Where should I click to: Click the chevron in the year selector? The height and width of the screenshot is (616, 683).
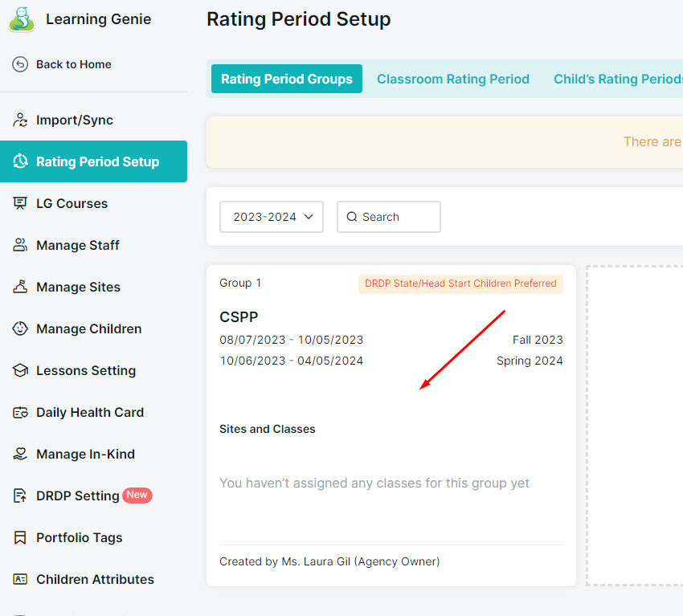309,217
